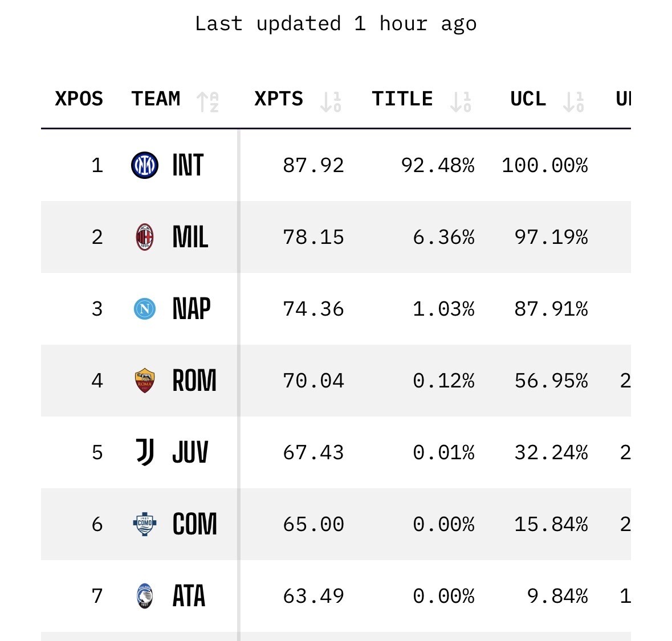The height and width of the screenshot is (641, 672).
Task: Click the Juventus logo
Action: tap(145, 452)
